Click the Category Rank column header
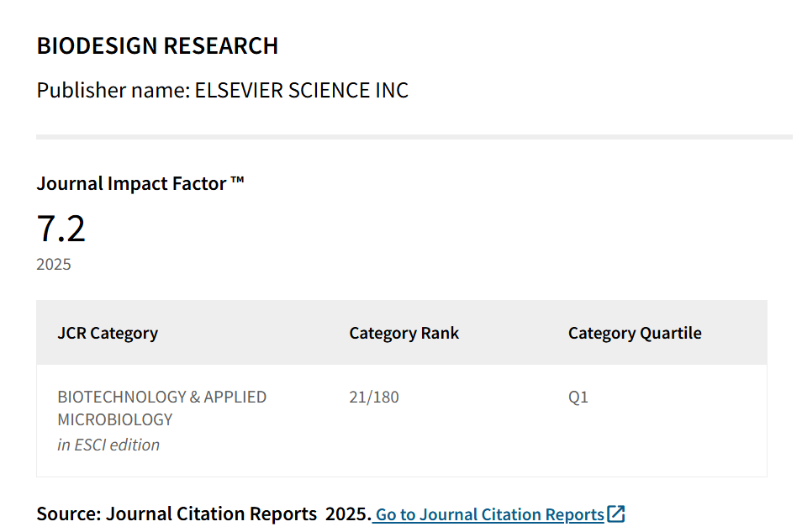 404,333
